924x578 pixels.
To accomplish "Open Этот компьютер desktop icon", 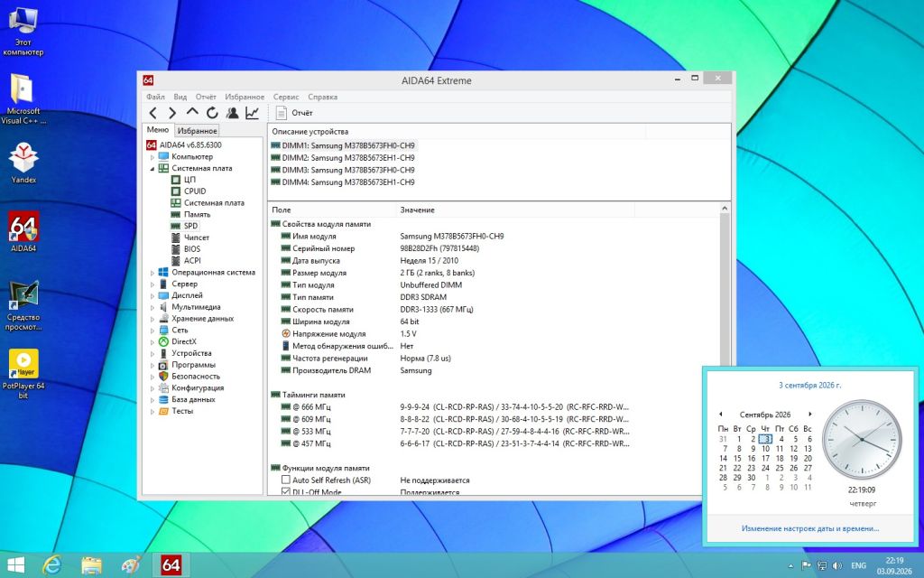I will pos(23,32).
